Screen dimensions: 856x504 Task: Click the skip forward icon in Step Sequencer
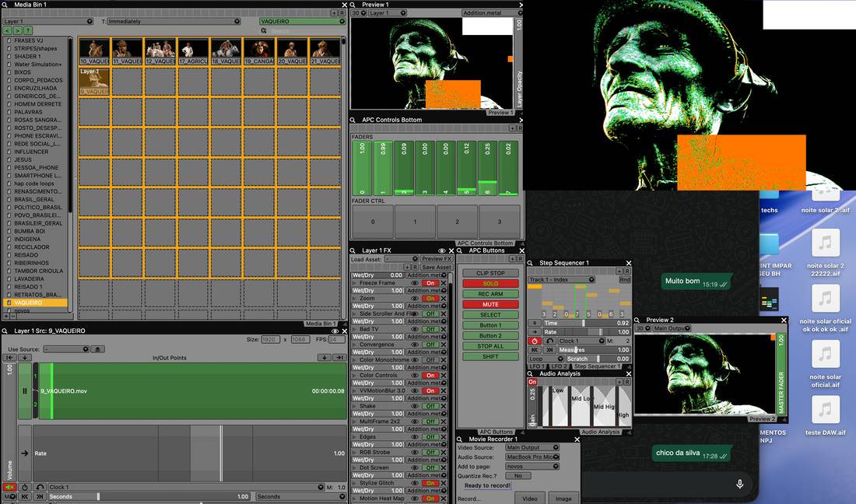[549, 350]
